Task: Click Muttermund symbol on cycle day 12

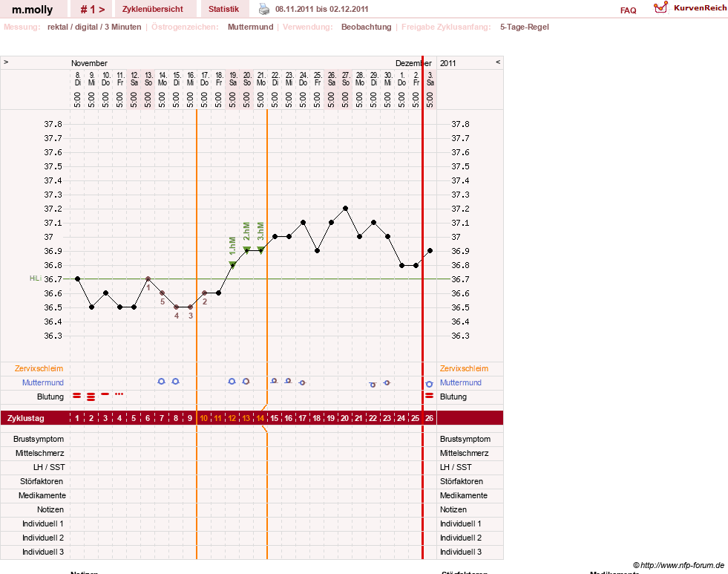Action: (232, 381)
